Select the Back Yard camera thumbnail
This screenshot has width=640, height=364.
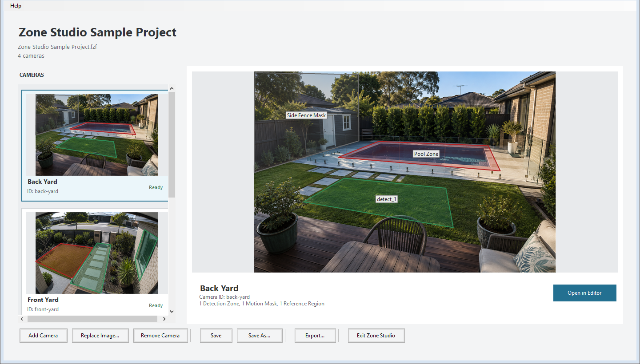pos(96,135)
